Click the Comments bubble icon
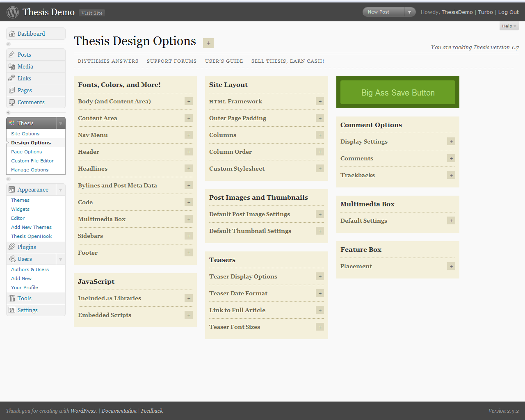Viewport: 525px width, 420px height. tap(12, 102)
